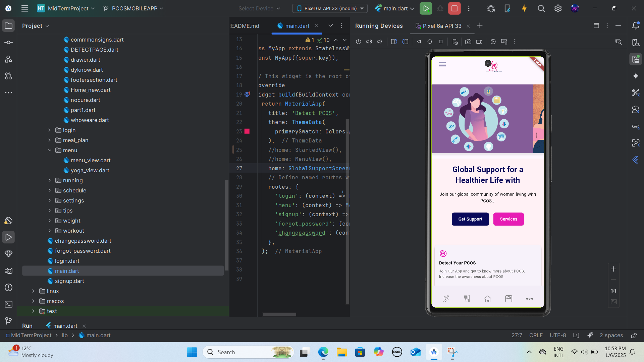644x362 pixels.
Task: Stop the running app with red stop button
Action: coord(454,8)
